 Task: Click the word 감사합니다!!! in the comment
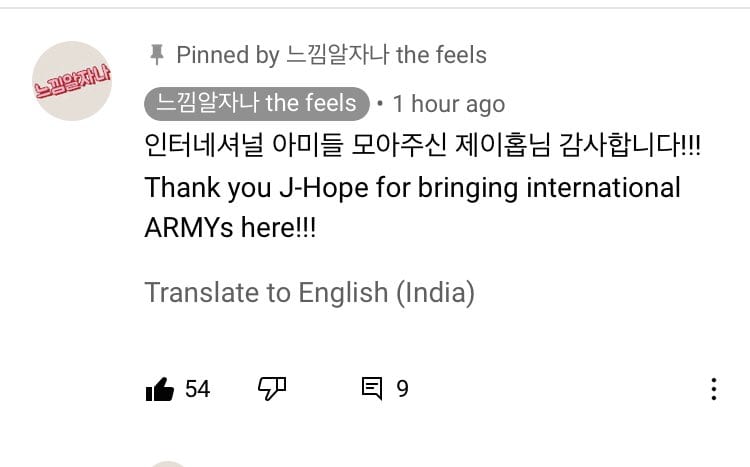[630, 145]
